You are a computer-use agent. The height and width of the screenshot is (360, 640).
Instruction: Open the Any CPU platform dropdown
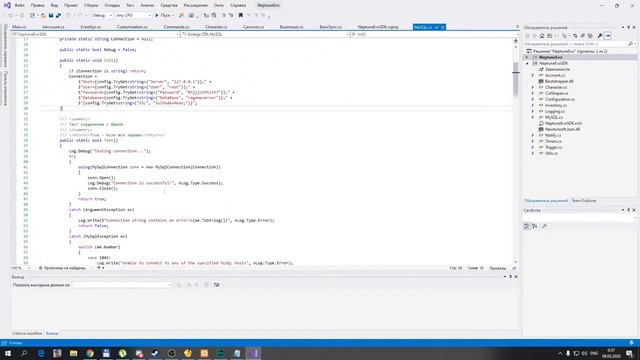[x=133, y=15]
